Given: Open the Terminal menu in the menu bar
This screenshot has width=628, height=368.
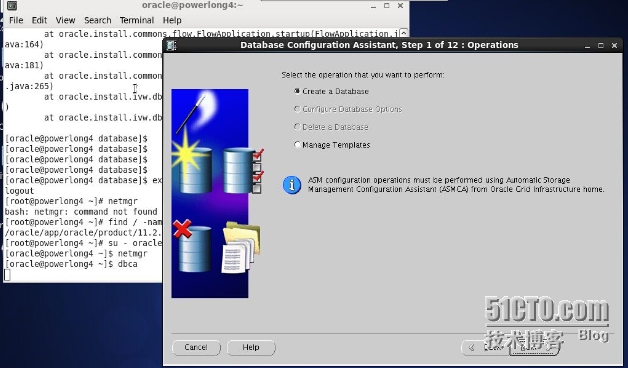Looking at the screenshot, I should click(x=137, y=20).
